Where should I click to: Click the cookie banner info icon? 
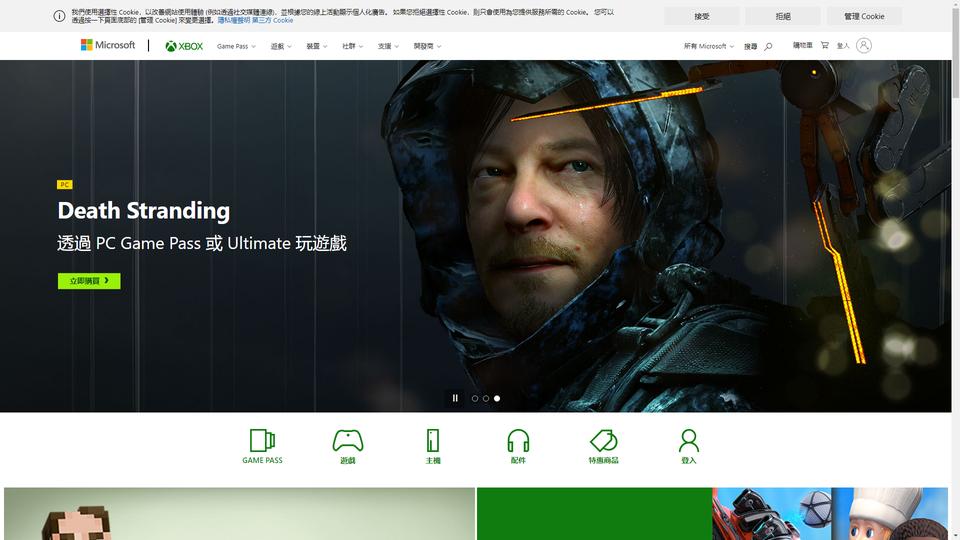coord(59,16)
